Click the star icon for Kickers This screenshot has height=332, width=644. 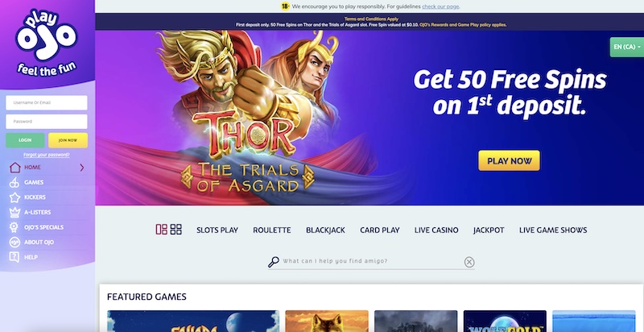click(14, 197)
